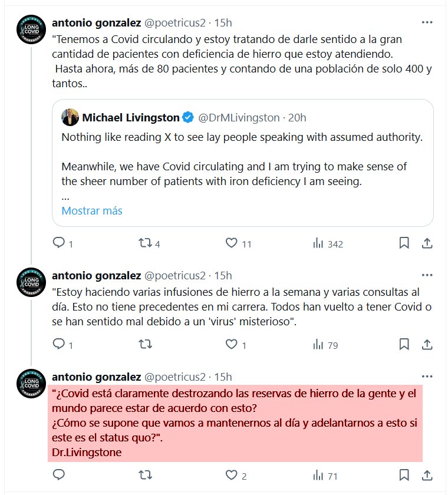
Task: Open @poetricus2 handle on the third tweet
Action: pos(175,377)
